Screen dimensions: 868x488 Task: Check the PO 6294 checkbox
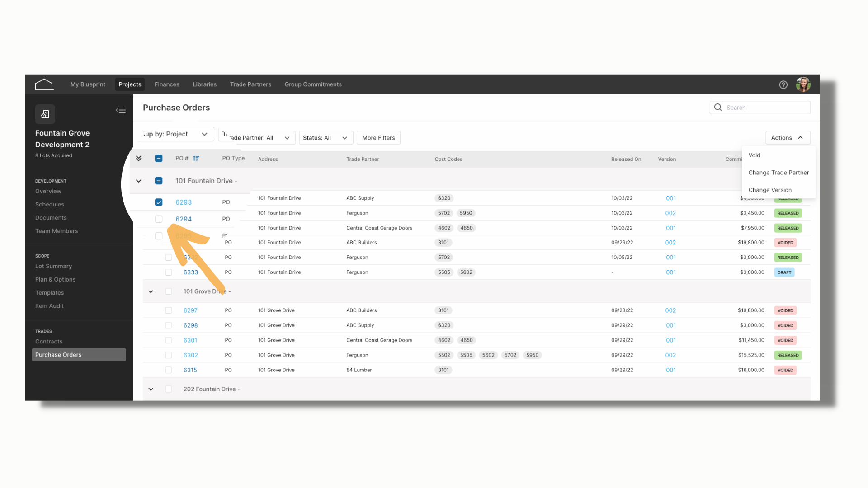(x=159, y=219)
